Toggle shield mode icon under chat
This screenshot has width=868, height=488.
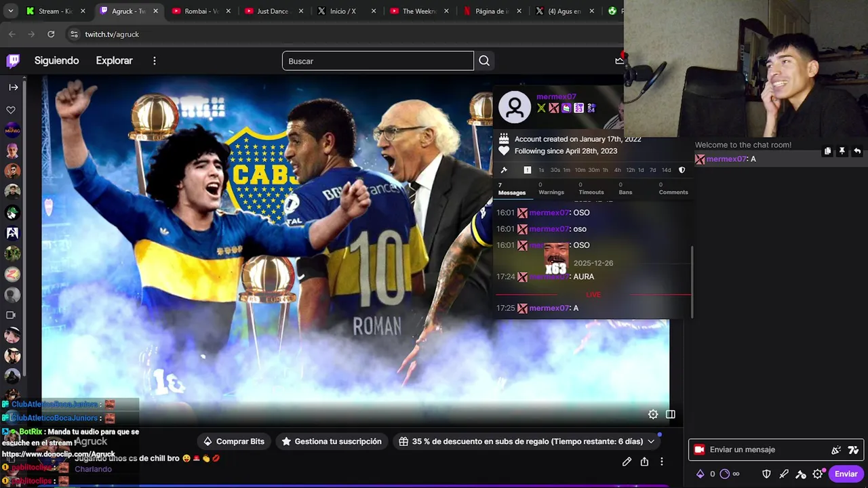click(x=766, y=474)
